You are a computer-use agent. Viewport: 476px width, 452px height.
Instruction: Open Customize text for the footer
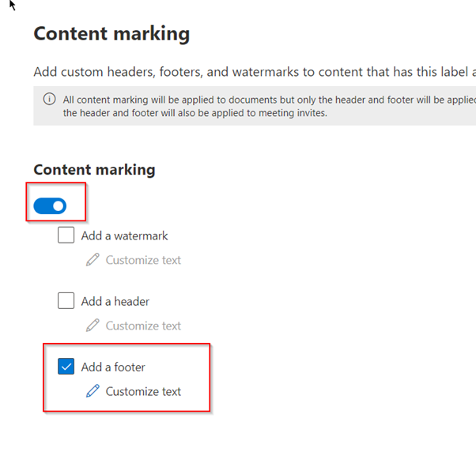click(143, 391)
